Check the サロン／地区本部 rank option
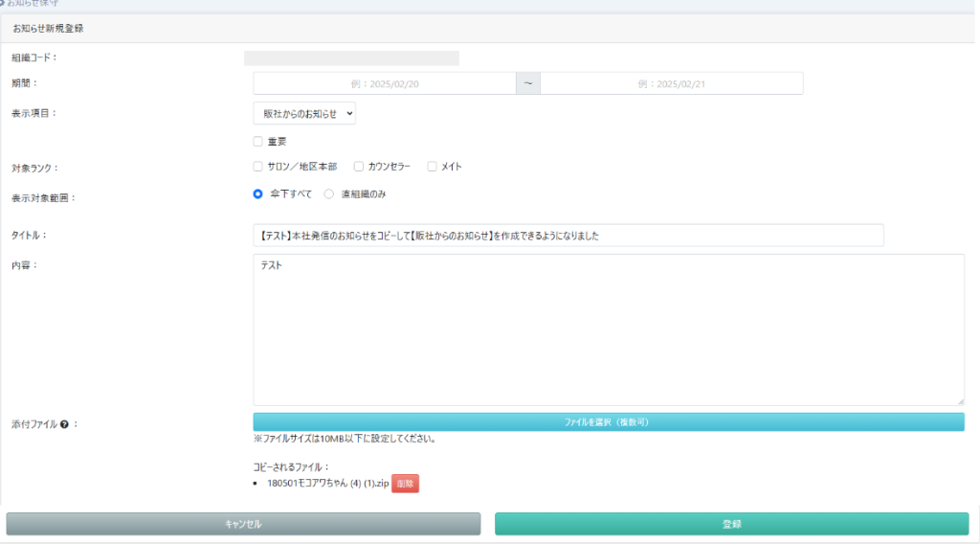Image resolution: width=980 pixels, height=544 pixels. [x=258, y=166]
